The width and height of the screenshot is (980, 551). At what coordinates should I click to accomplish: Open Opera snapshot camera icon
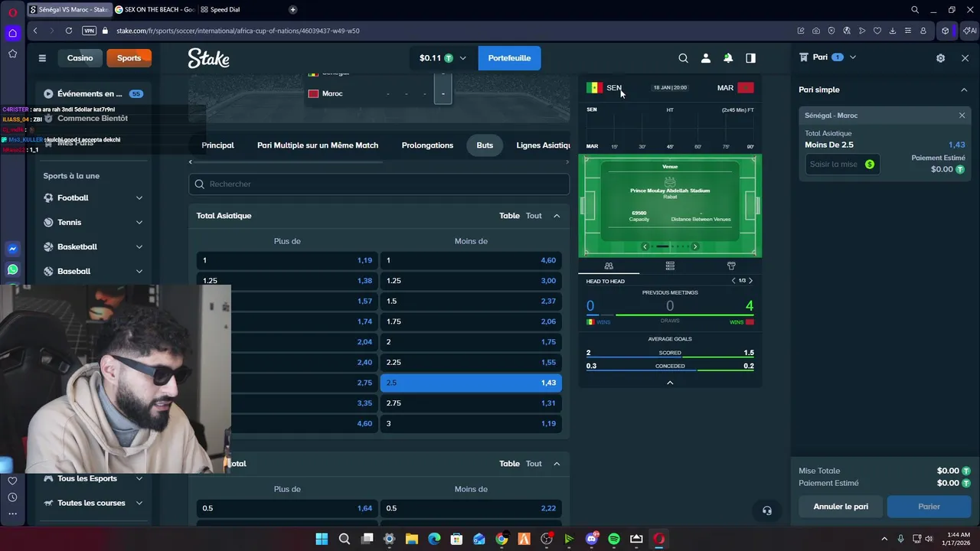(x=816, y=31)
